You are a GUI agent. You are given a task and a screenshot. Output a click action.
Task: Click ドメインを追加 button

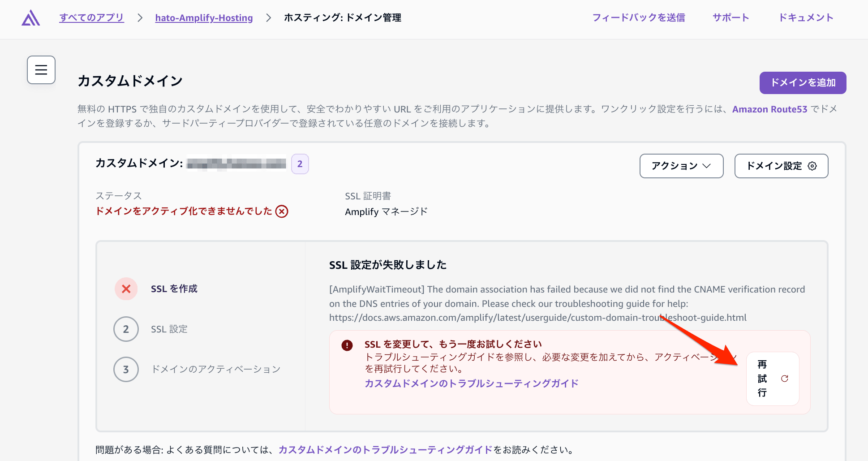pyautogui.click(x=803, y=83)
